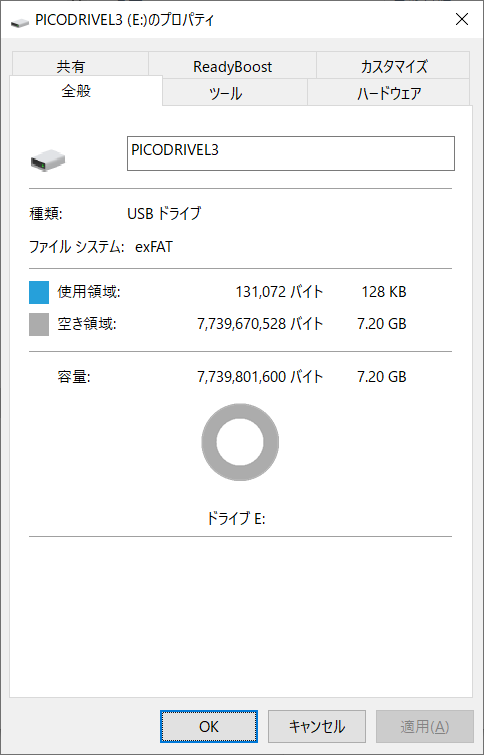Open the カスタマイズ tab
This screenshot has width=484, height=755.
point(393,65)
